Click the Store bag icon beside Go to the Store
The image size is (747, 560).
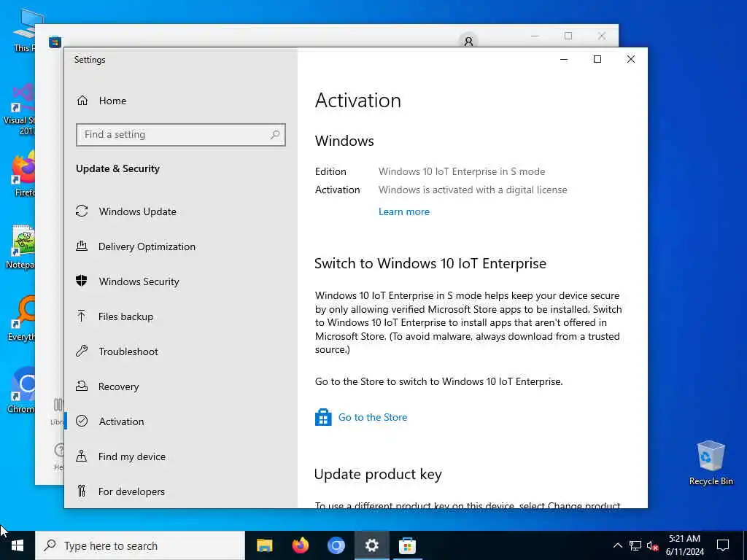coord(323,417)
